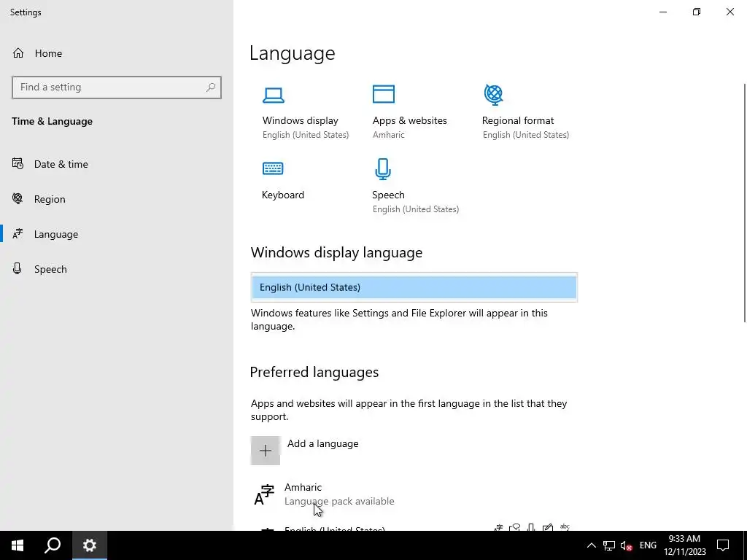747x560 pixels.
Task: Show hidden tray icons chevron
Action: [591, 545]
